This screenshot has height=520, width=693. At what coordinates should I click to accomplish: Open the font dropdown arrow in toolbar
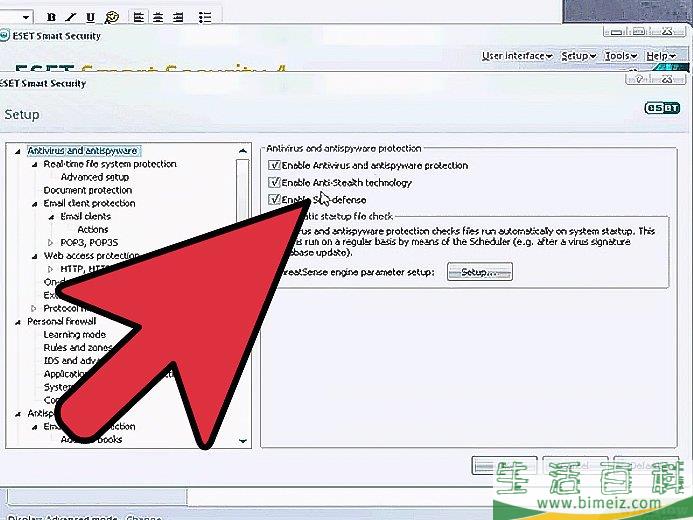click(26, 17)
